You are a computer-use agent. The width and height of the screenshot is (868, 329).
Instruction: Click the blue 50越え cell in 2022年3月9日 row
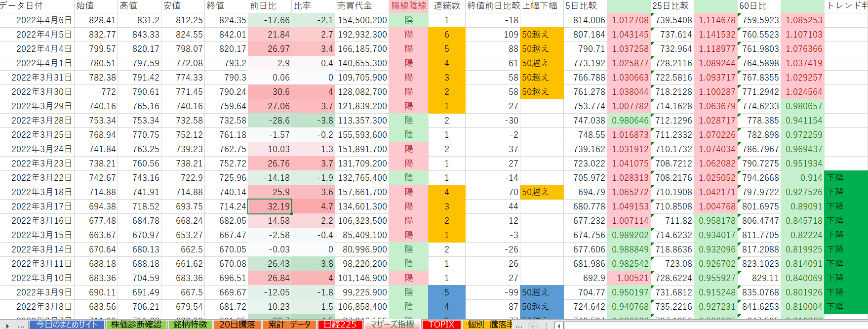click(542, 292)
